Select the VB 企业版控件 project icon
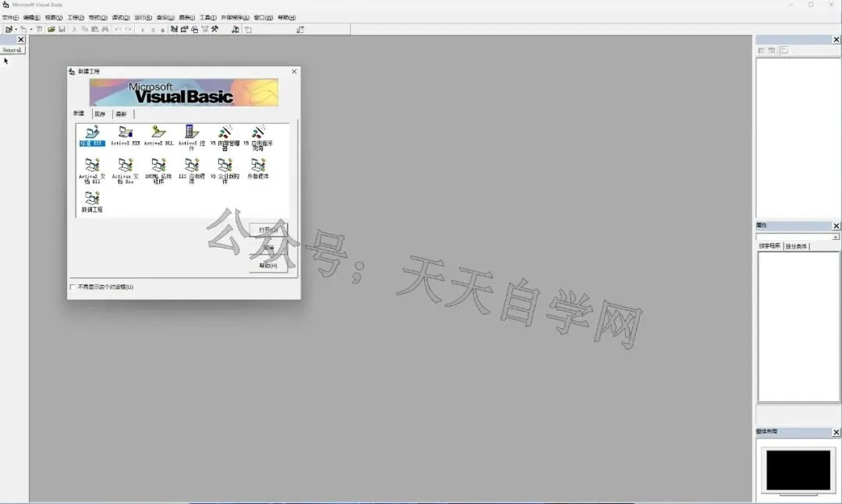This screenshot has width=842, height=504. [x=225, y=171]
